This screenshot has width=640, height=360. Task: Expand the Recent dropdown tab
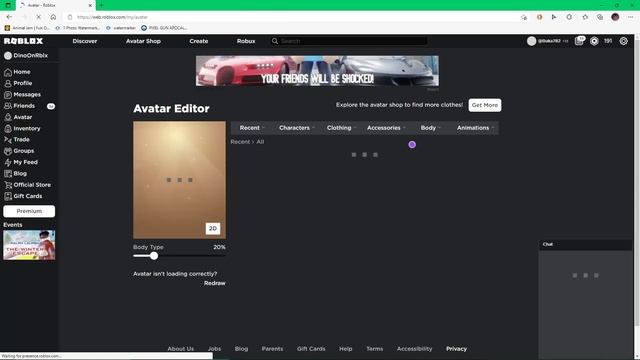click(x=252, y=128)
